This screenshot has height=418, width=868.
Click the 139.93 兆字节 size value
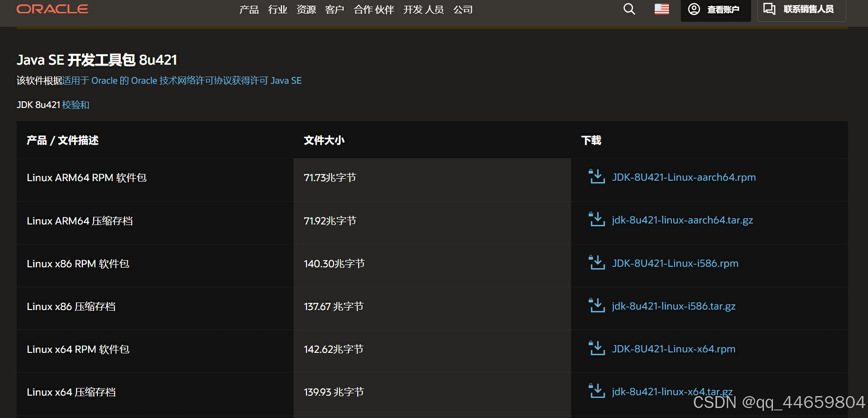point(334,392)
